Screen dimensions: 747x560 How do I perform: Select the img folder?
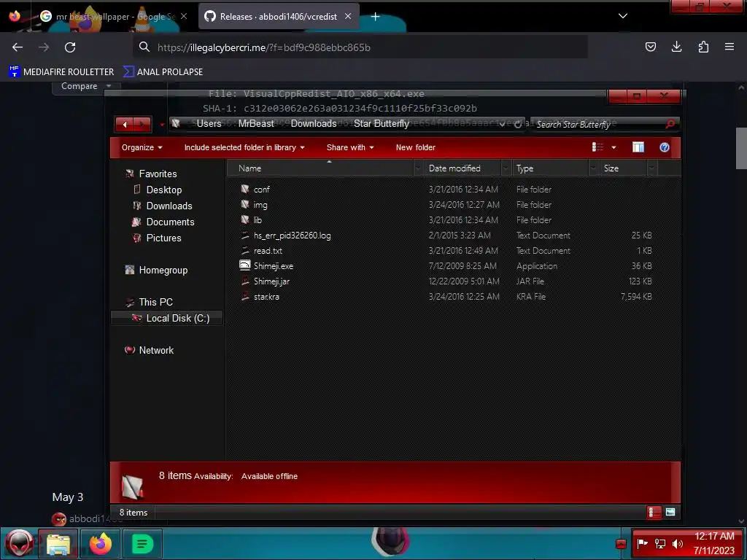coord(260,205)
